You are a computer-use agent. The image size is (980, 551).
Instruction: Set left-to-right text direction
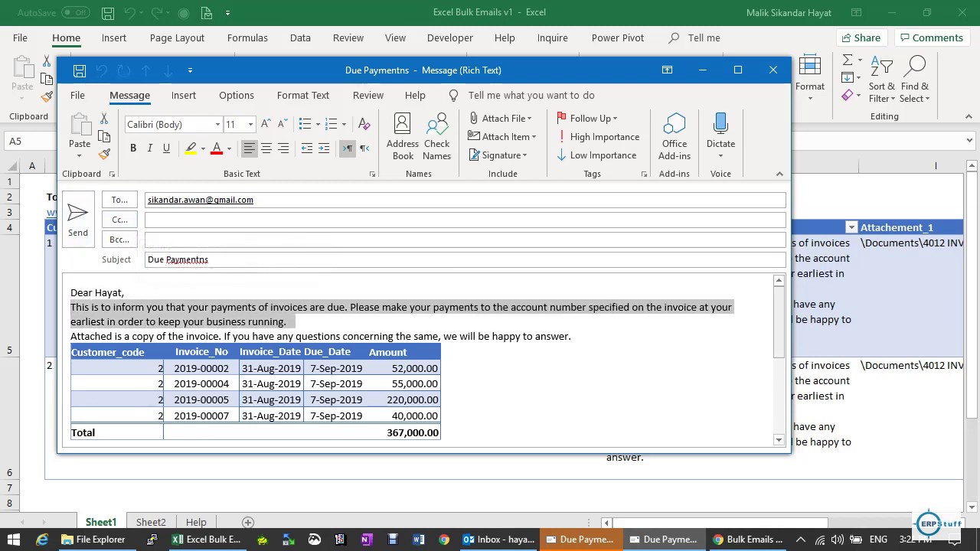click(x=348, y=148)
